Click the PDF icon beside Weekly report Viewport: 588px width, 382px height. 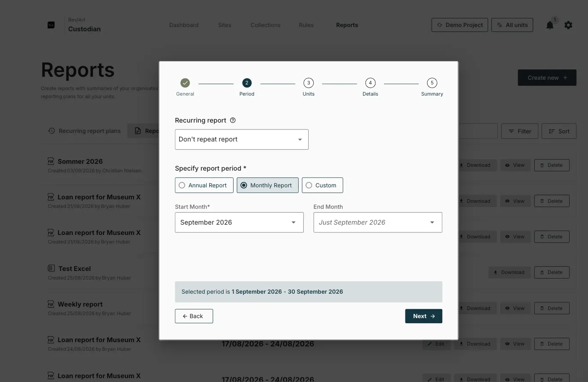click(51, 304)
